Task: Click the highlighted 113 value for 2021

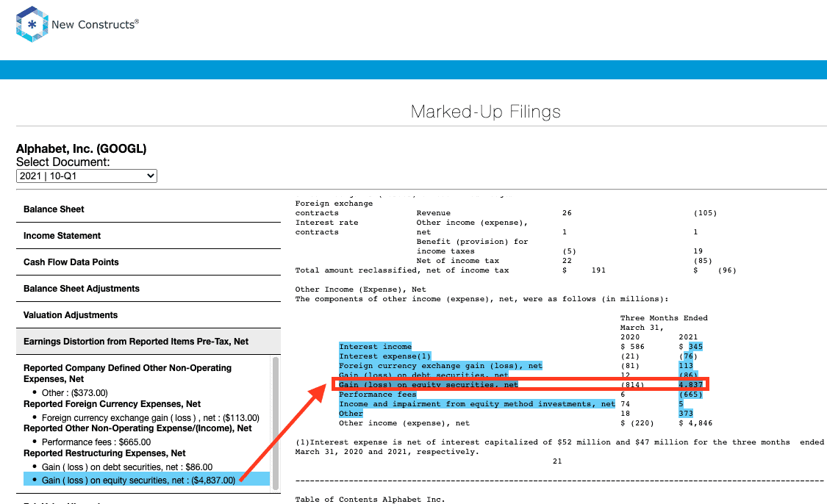Action: click(x=686, y=365)
